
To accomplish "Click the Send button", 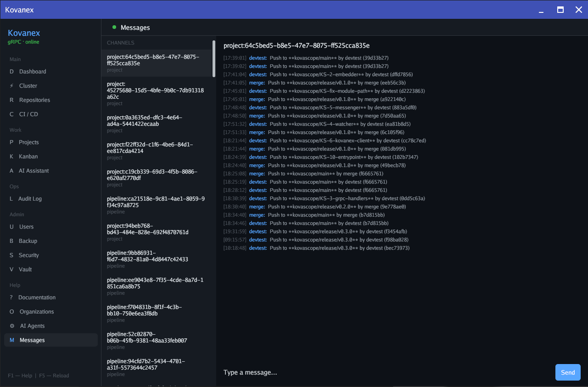I will pos(568,372).
